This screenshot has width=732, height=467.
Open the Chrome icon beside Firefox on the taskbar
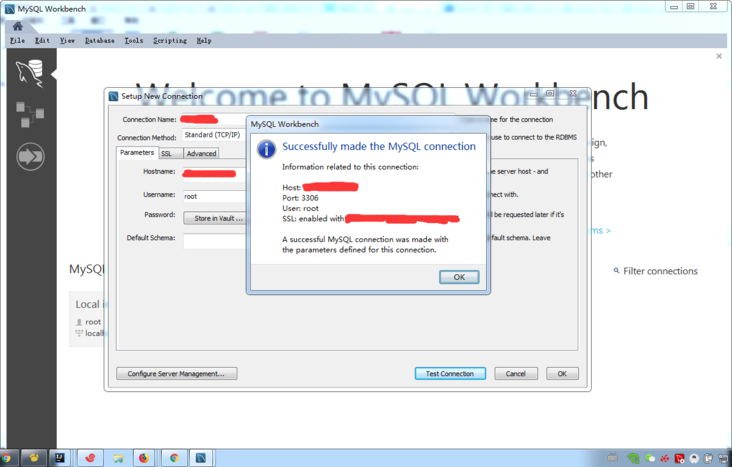(x=174, y=458)
